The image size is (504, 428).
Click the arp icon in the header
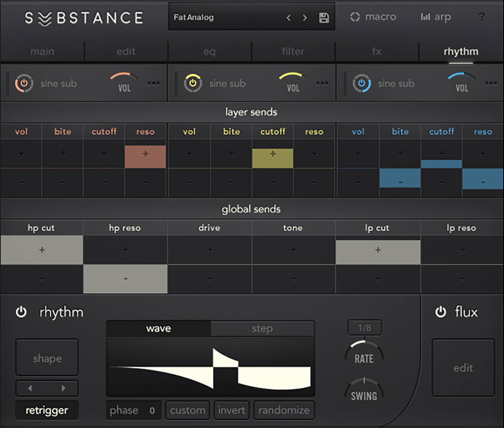click(425, 17)
